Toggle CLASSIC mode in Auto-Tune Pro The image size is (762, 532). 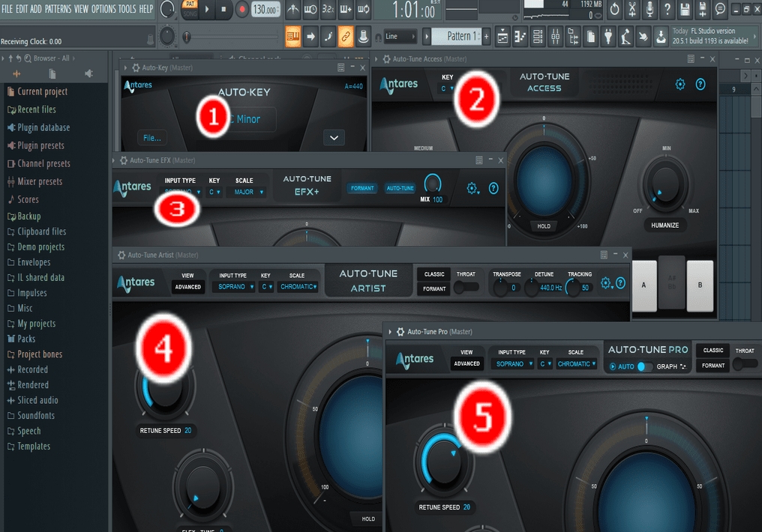[x=713, y=351]
